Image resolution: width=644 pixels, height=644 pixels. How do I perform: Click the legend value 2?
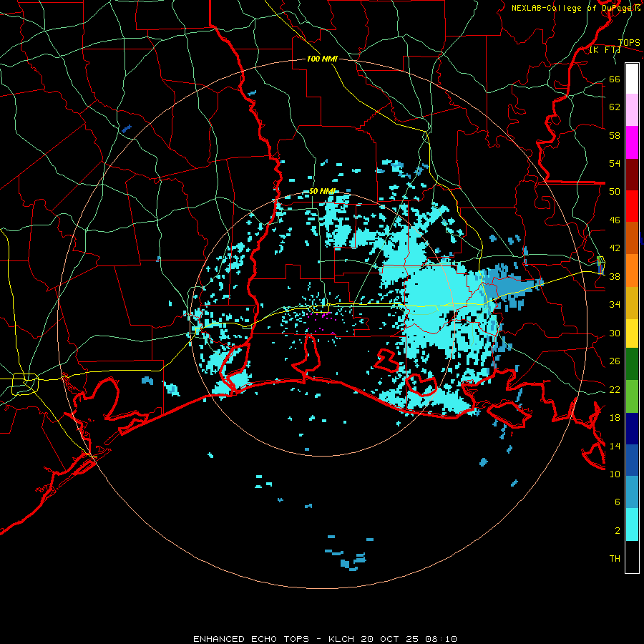click(618, 530)
